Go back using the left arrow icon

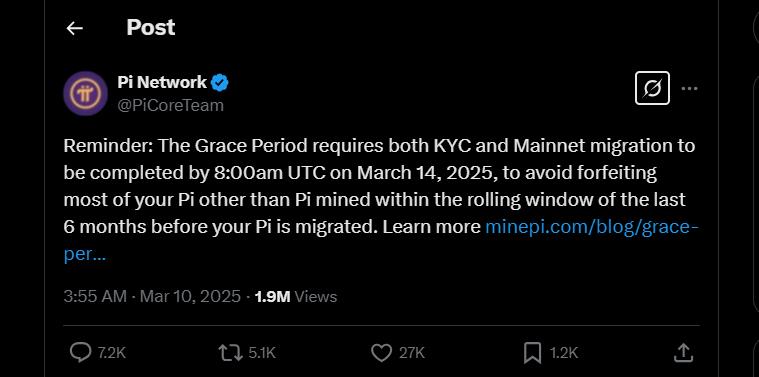click(75, 29)
